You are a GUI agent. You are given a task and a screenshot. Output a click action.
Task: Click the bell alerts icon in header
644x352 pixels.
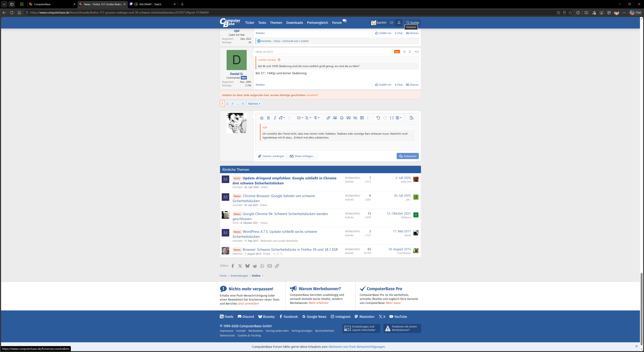399,23
